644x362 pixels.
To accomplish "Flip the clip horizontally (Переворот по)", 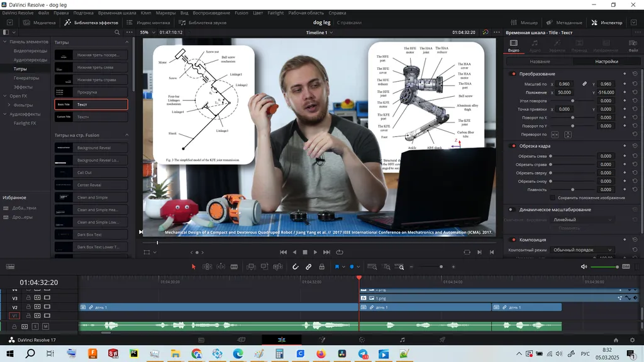I will click(x=555, y=134).
